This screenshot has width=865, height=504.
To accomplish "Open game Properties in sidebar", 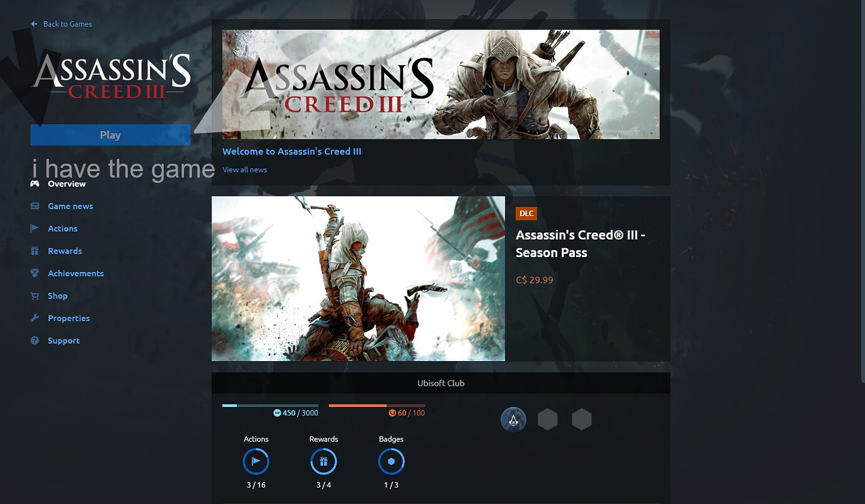I will 69,318.
